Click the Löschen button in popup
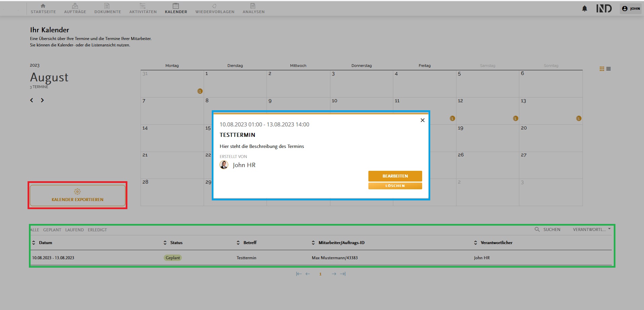Image resolution: width=644 pixels, height=310 pixels. 395,186
